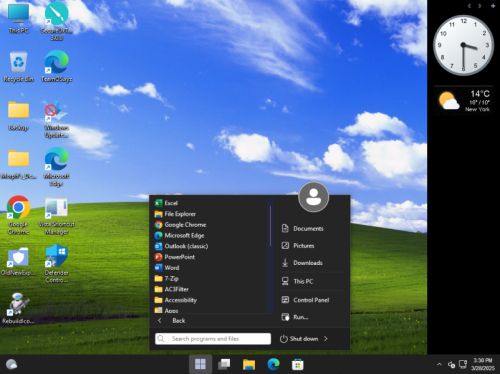Open Microsoft Store on taskbar
The image size is (500, 374).
point(298,364)
